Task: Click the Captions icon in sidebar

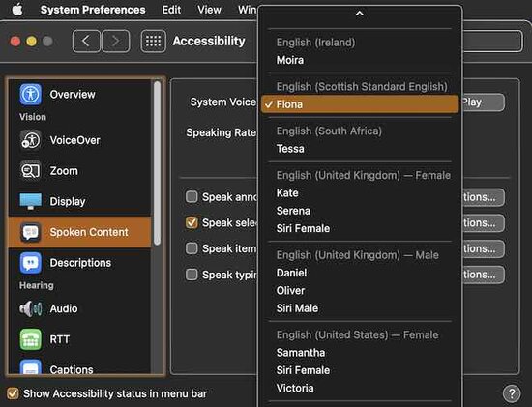Action: click(x=31, y=367)
